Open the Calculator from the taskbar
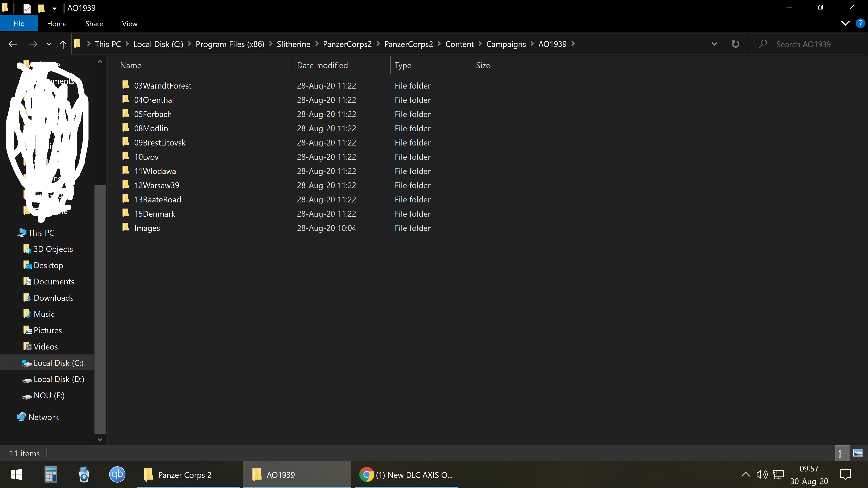868x488 pixels. 51,474
